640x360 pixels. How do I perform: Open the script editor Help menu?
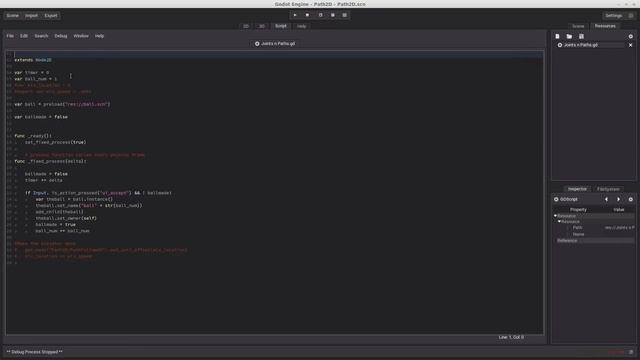coord(99,36)
